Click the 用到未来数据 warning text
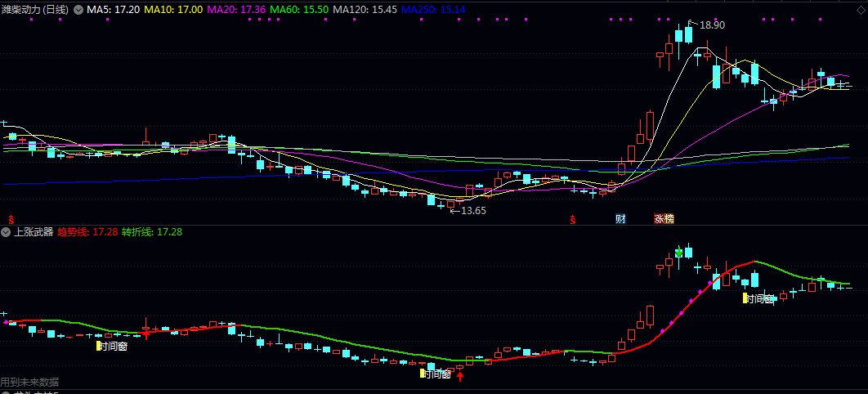 (29, 383)
